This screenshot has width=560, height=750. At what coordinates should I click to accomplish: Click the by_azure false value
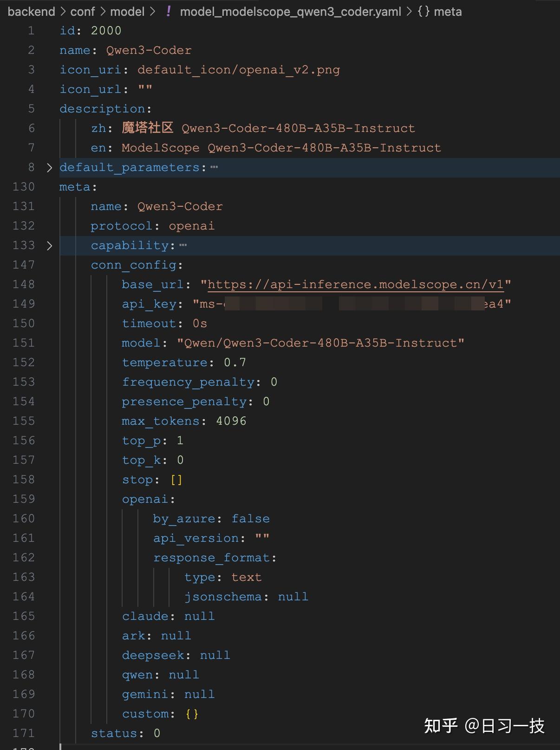point(251,519)
